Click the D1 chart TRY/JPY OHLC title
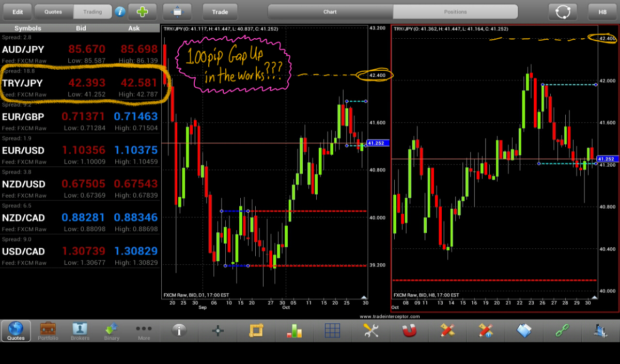Viewport: 620px width, 364px height. point(221,29)
